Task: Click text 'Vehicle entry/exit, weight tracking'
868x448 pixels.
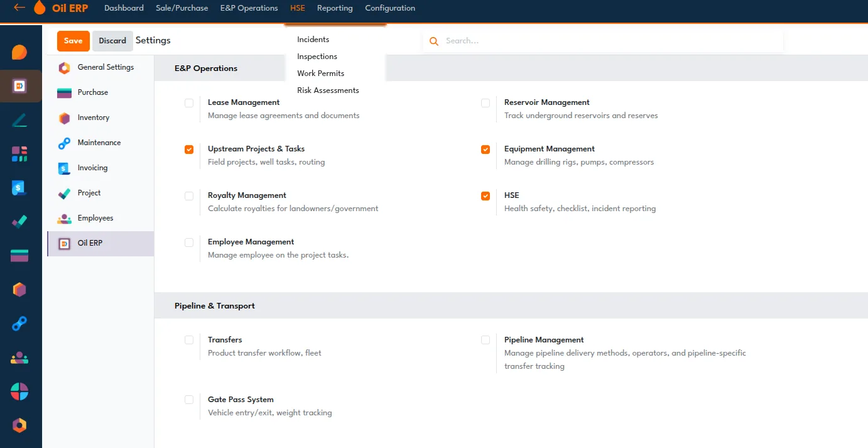Action: (x=270, y=413)
